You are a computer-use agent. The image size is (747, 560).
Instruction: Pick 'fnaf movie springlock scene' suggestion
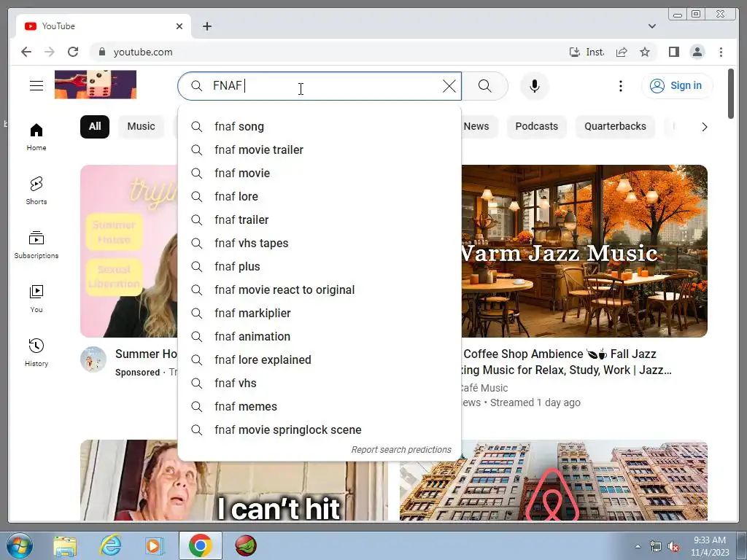click(320, 430)
